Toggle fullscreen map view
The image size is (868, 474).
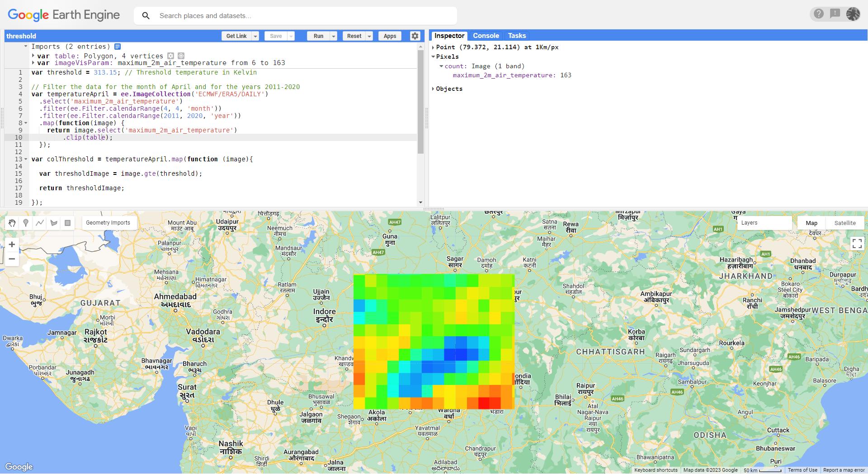tap(857, 244)
